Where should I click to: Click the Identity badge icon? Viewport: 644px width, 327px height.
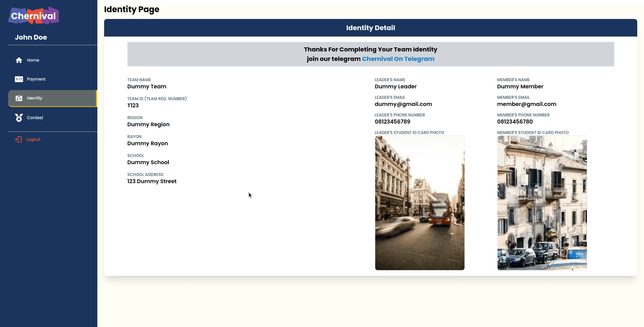pyautogui.click(x=19, y=98)
